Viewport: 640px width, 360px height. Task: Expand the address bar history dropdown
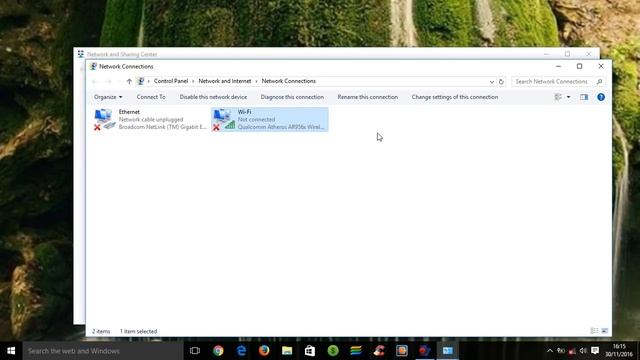[491, 82]
